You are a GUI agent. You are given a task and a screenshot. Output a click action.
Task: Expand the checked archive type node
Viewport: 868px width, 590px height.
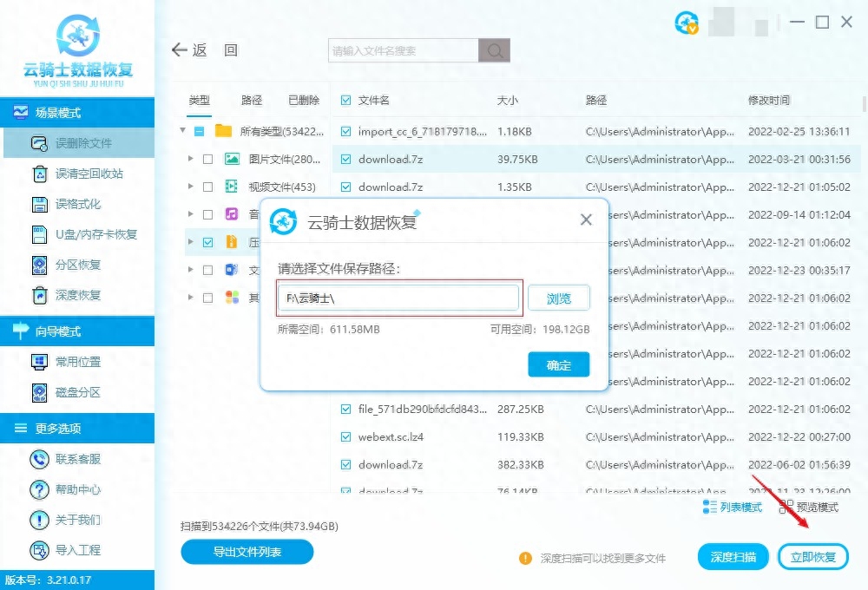pos(190,242)
